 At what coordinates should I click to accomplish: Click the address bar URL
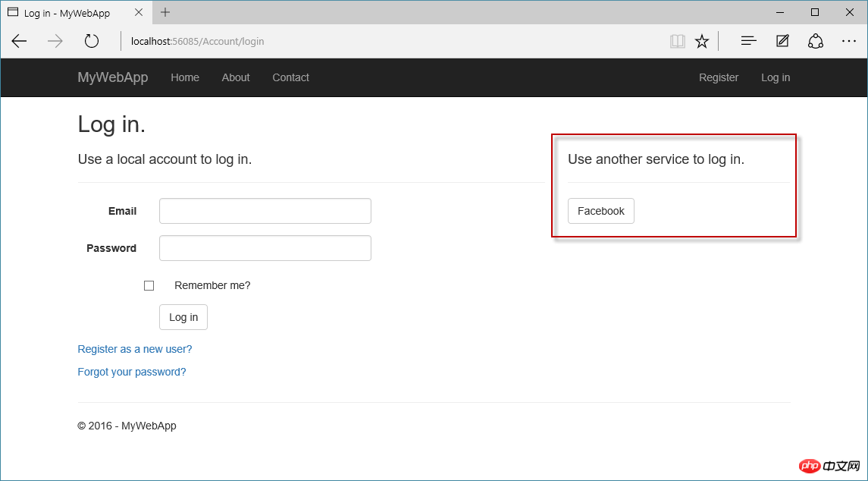click(x=198, y=41)
